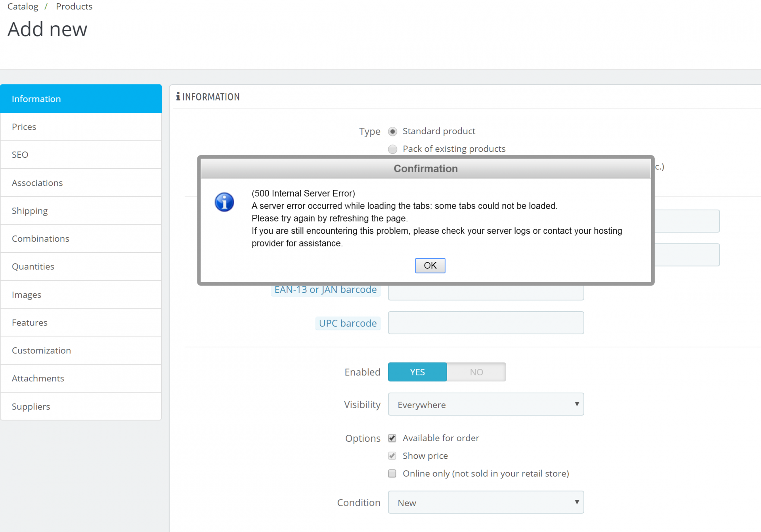Toggle Enabled switch to NO
The image size is (761, 532).
pos(476,372)
